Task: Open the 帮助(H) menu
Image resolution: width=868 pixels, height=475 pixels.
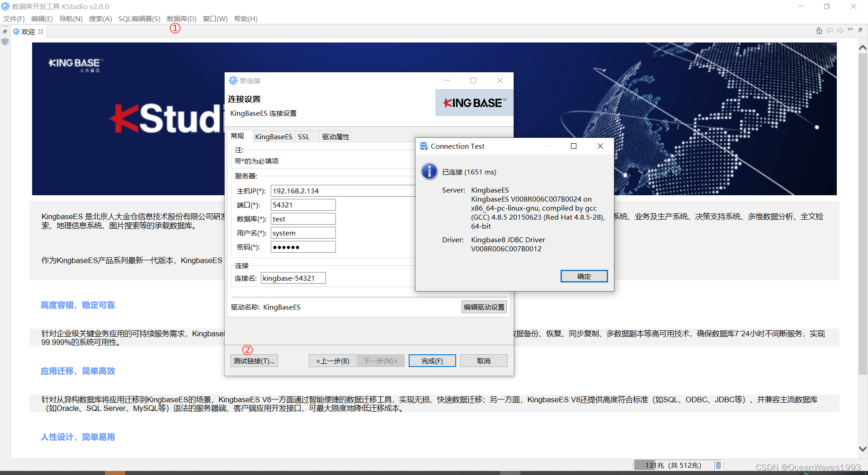Action: [246, 19]
